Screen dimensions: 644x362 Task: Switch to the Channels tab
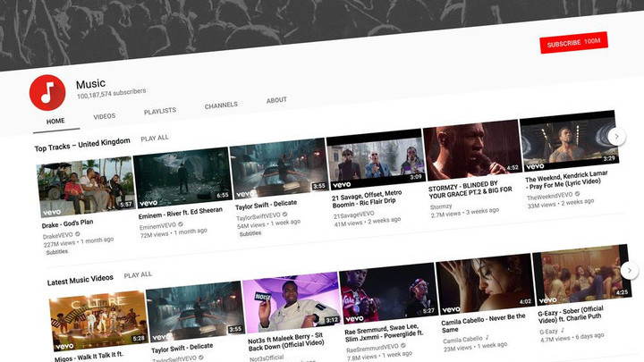point(221,105)
